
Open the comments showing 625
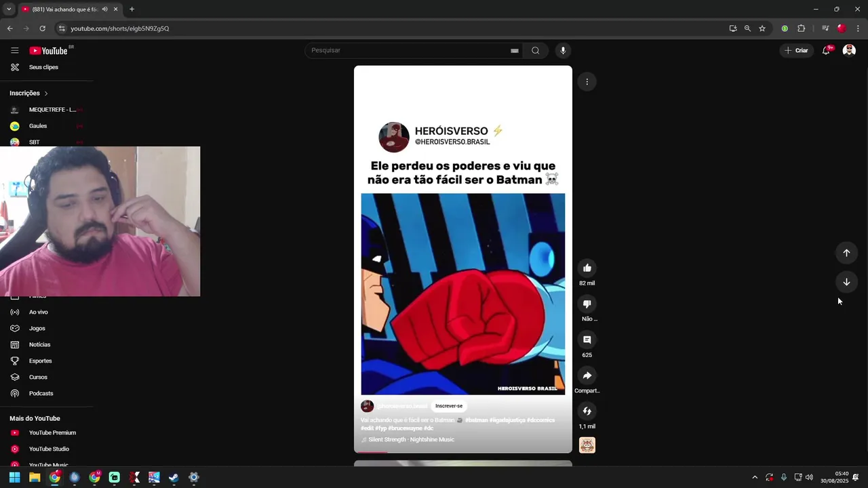(587, 340)
